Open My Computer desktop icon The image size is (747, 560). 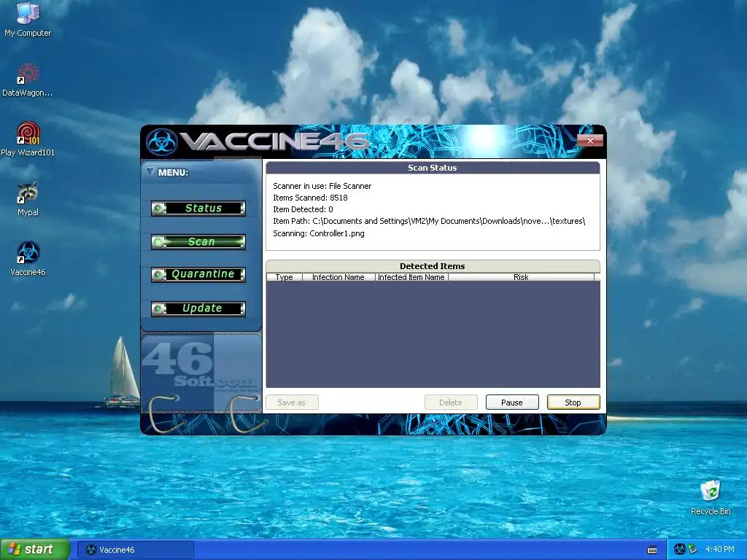28,19
